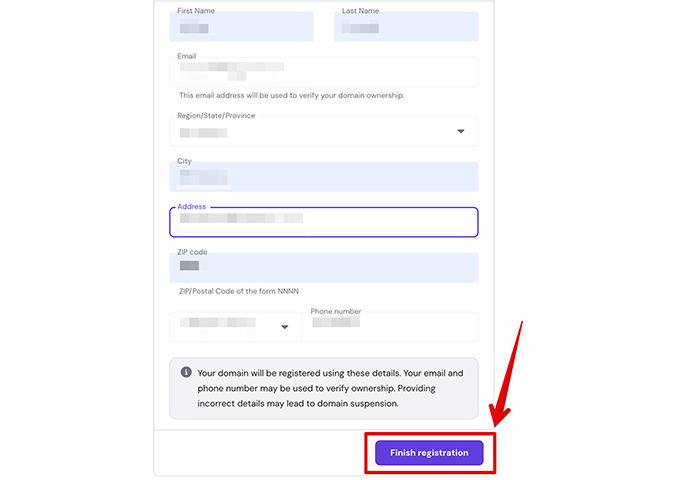Click the phone country code selector field

coord(235,327)
